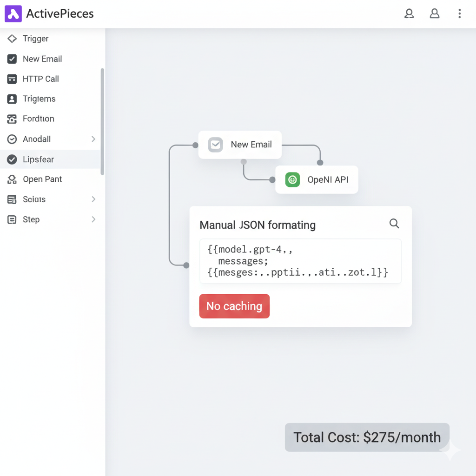Toggle the New Email checkbox
The image size is (476, 476).
12,59
